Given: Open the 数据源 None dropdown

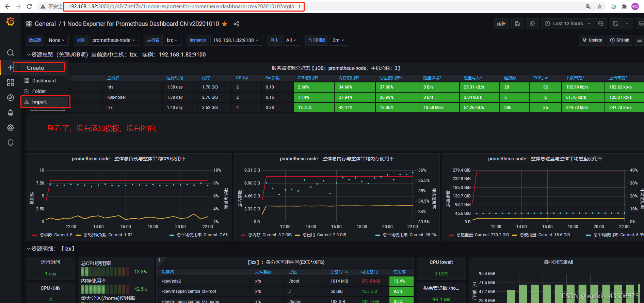Looking at the screenshot, I should (57, 40).
